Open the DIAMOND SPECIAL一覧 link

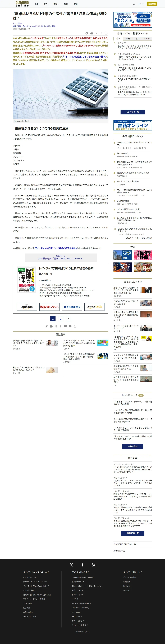(x=125, y=545)
